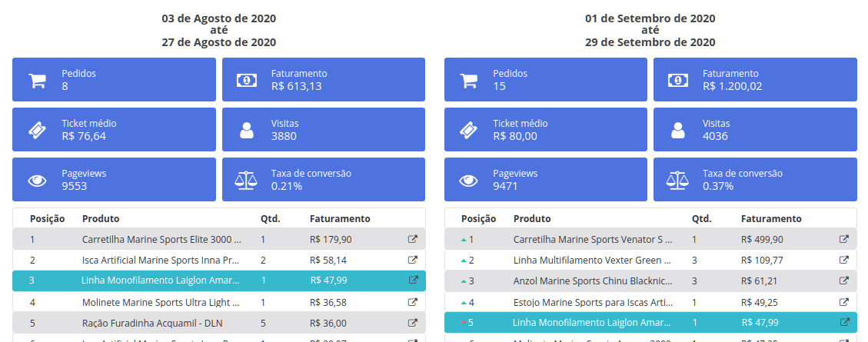Image resolution: width=868 pixels, height=342 pixels.
Task: Click the cart icon in August Pedidos card
Action: coord(37,80)
